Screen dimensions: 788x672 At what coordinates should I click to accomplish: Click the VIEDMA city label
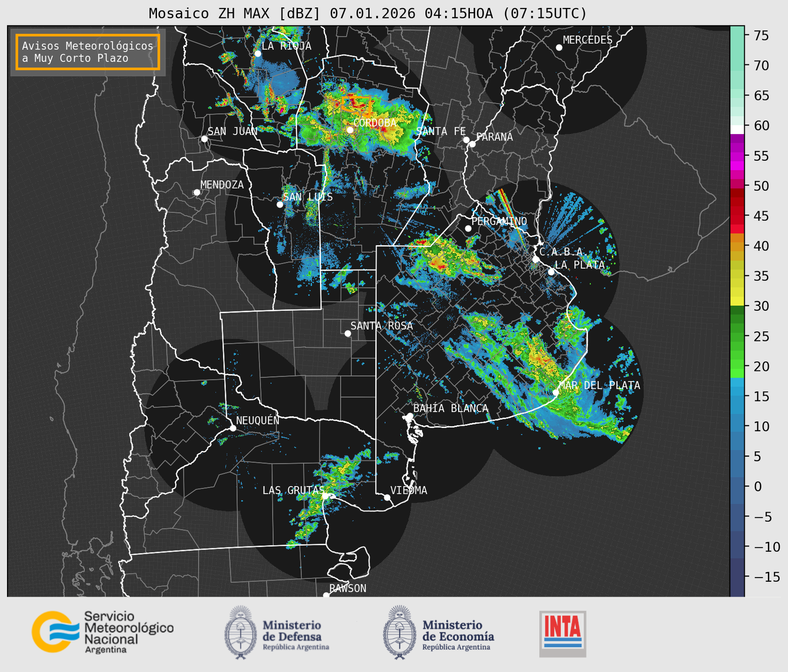pyautogui.click(x=409, y=490)
